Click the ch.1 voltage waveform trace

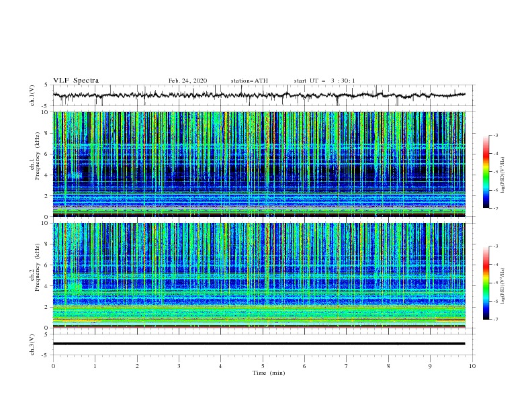259,95
